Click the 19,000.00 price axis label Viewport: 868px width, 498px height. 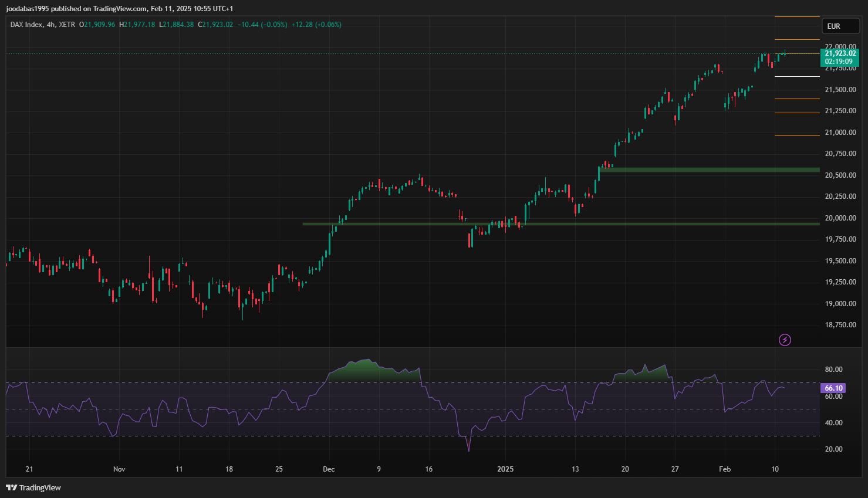coord(840,304)
